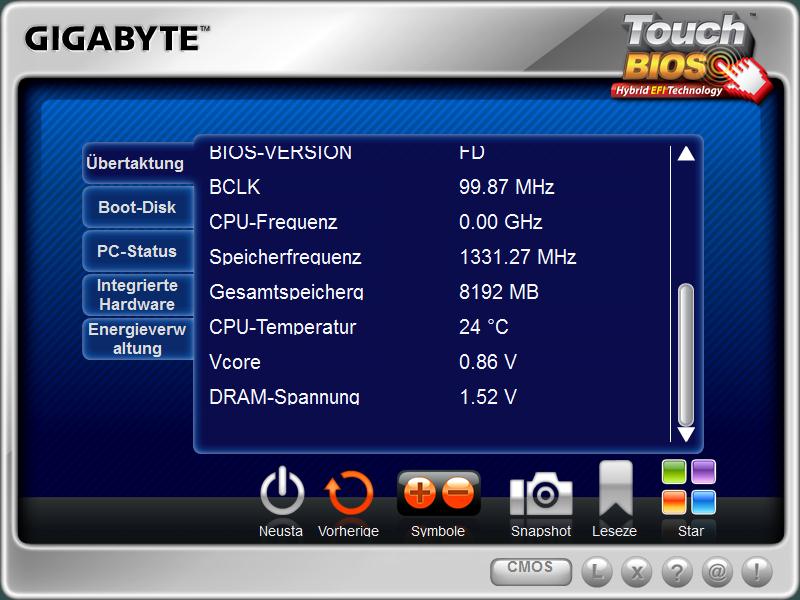Open the Übertaktung tab
Viewport: 800px width, 600px height.
(138, 163)
